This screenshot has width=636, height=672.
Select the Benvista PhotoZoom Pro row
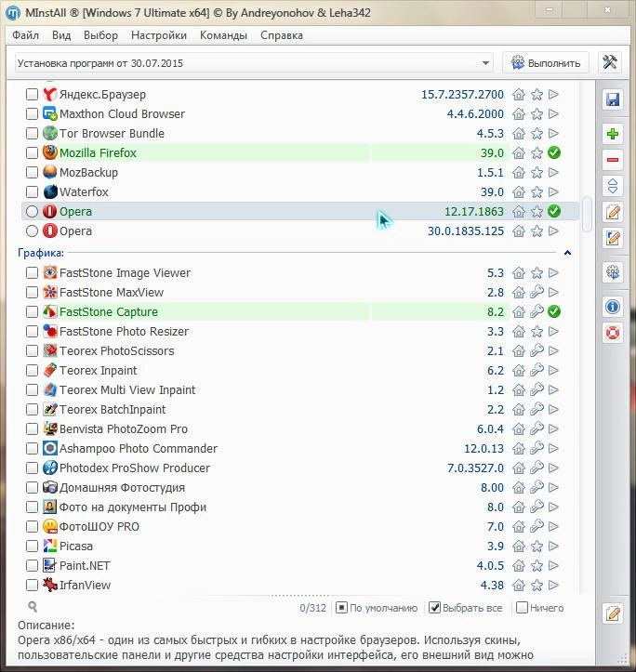pos(300,429)
